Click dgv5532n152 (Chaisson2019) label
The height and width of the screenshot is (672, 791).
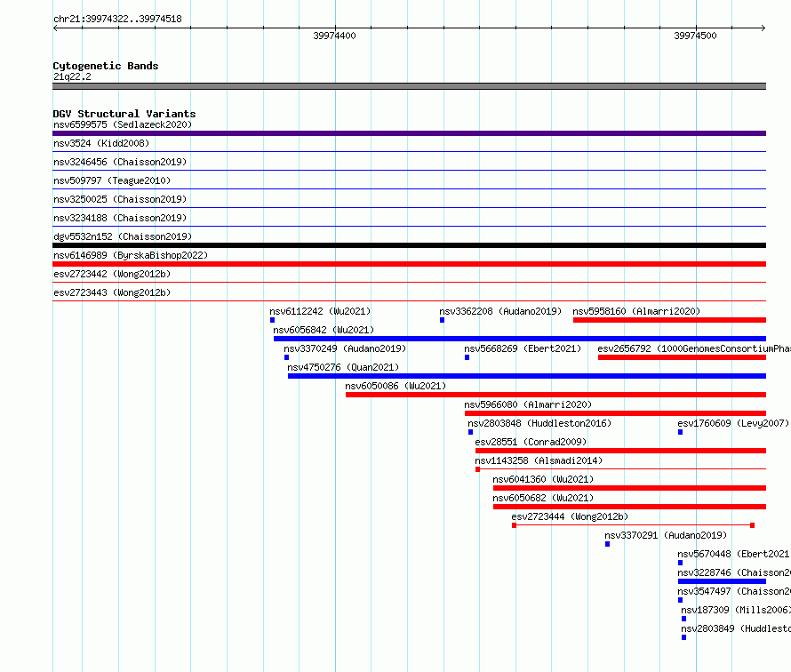pyautogui.click(x=123, y=236)
